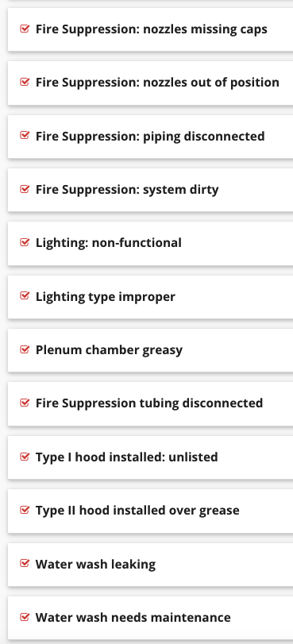This screenshot has height=644, width=293.
Task: Toggle Water wash needs maintenance checkbox
Action: point(25,617)
